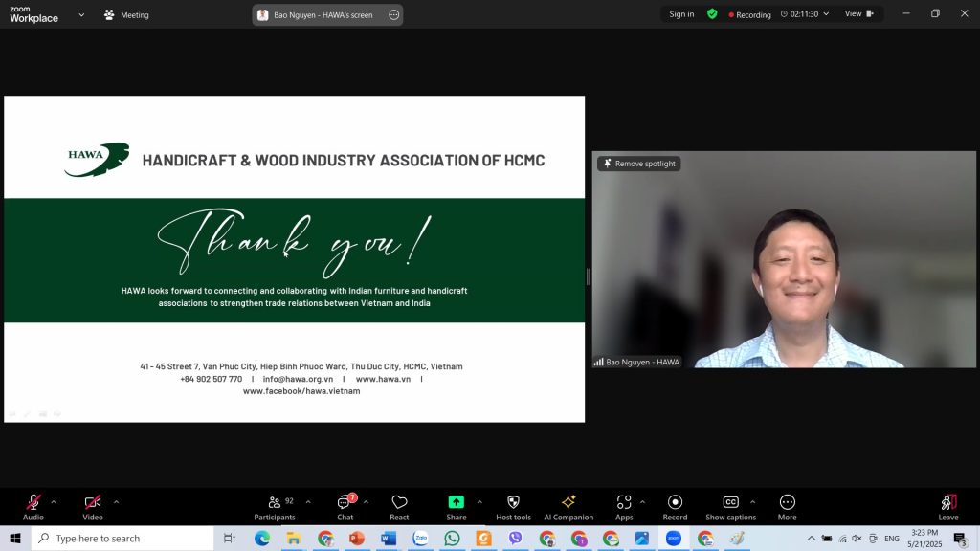Click Bao Nguyen - HAWA's screen label
Image resolution: width=980 pixels, height=551 pixels.
323,15
